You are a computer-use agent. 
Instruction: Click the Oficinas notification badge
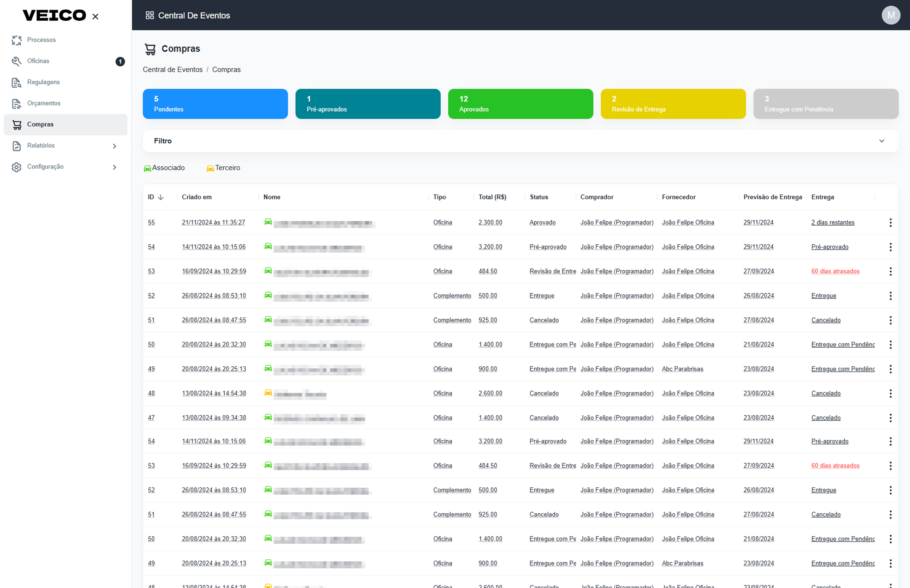click(x=120, y=61)
